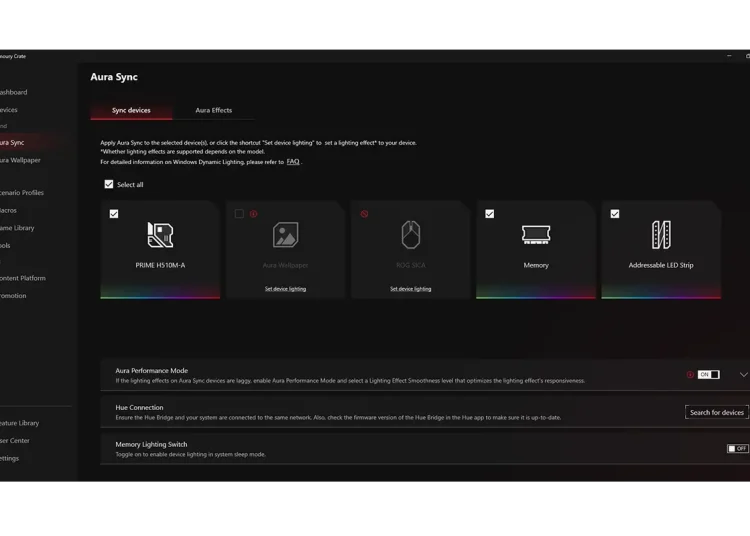Image resolution: width=750 pixels, height=536 pixels.
Task: Click Set device lighting under ROG SICA
Action: [410, 289]
